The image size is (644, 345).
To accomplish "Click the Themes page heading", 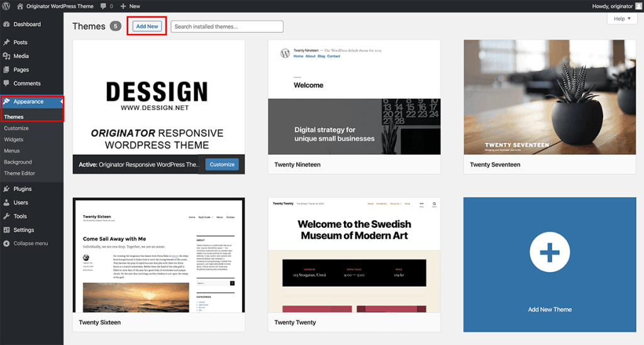I will (x=89, y=26).
